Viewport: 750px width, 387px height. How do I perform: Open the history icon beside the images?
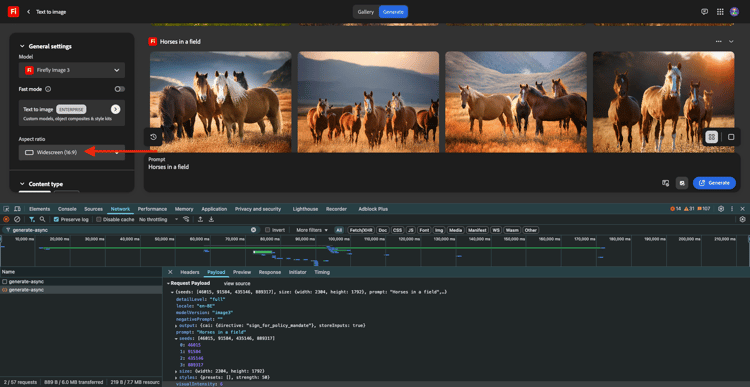[x=154, y=137]
